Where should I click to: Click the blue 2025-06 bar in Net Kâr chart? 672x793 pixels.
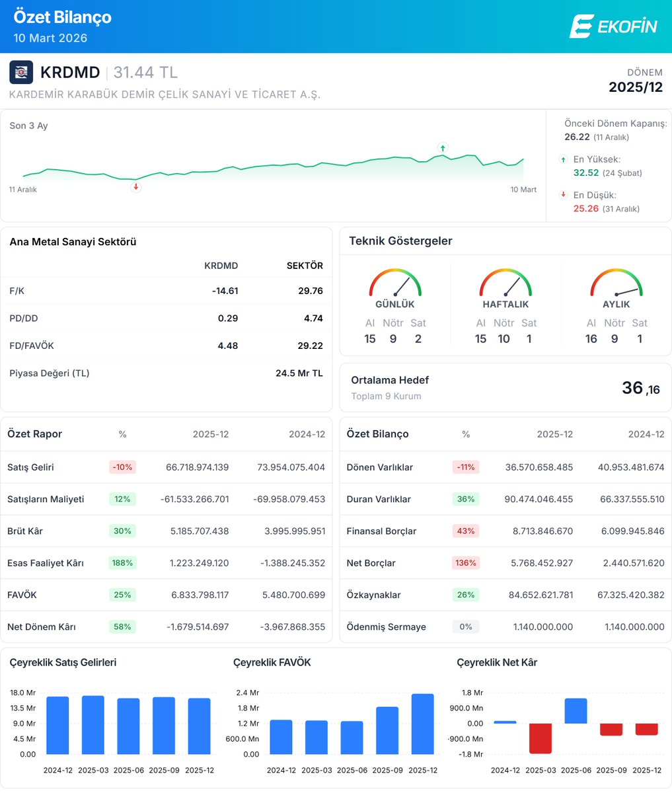pos(576,711)
